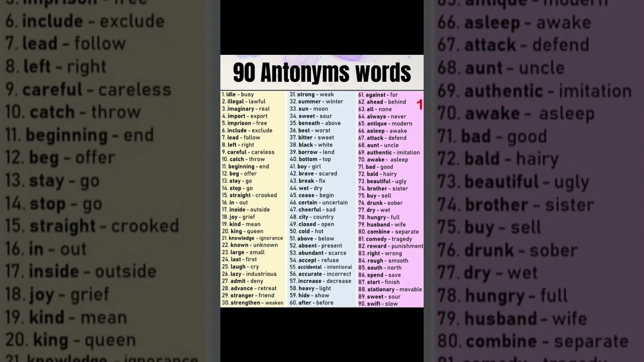The height and width of the screenshot is (362, 644).
Task: Click '49. closed - open' entry
Action: click(311, 224)
